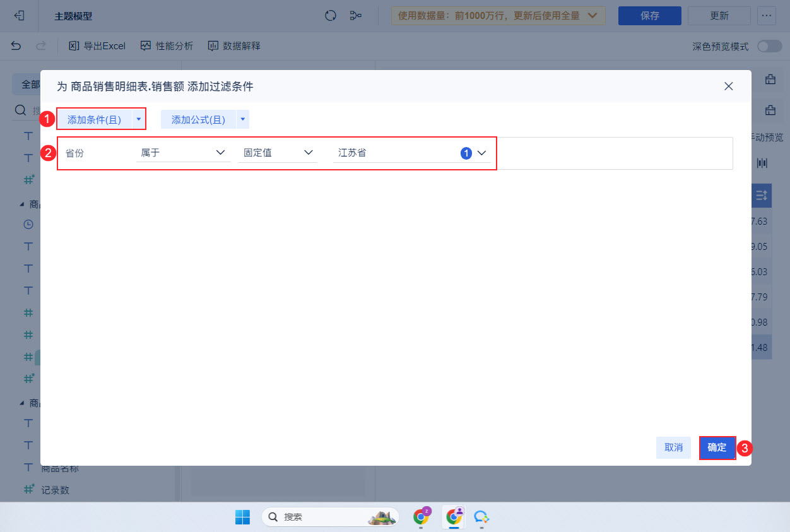Image resolution: width=790 pixels, height=532 pixels.
Task: Click the undo arrow icon
Action: click(16, 45)
